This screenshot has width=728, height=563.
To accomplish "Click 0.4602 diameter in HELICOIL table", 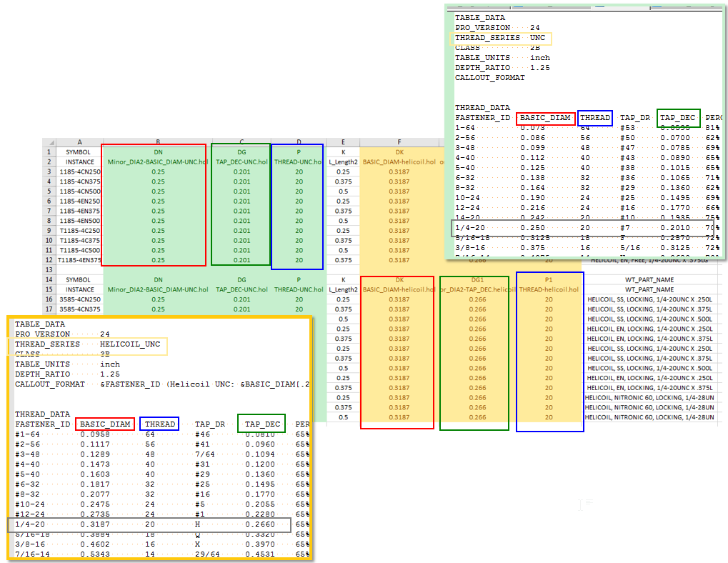I will (95, 544).
